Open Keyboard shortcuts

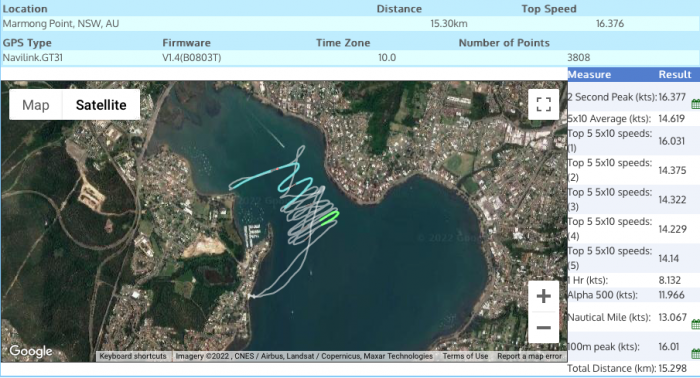[x=133, y=356]
